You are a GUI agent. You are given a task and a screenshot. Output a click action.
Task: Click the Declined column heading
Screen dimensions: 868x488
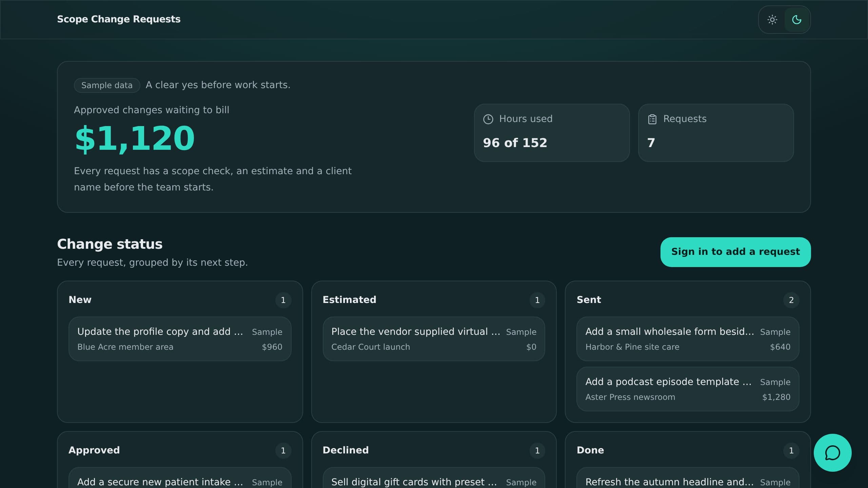(346, 450)
